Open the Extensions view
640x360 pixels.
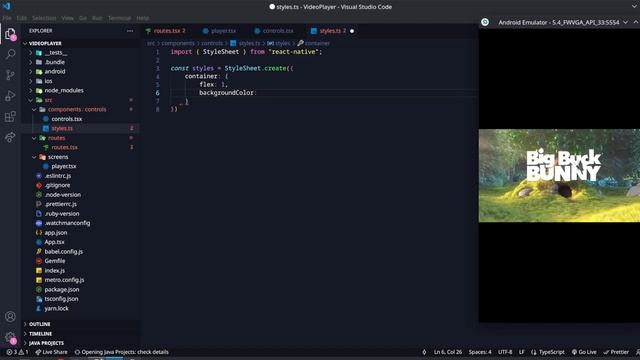(x=10, y=117)
